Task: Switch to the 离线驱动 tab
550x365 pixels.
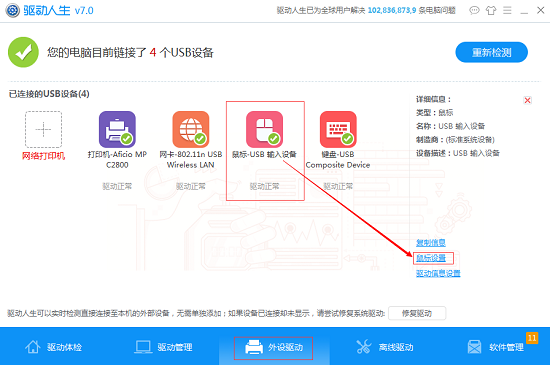Action: 385,347
